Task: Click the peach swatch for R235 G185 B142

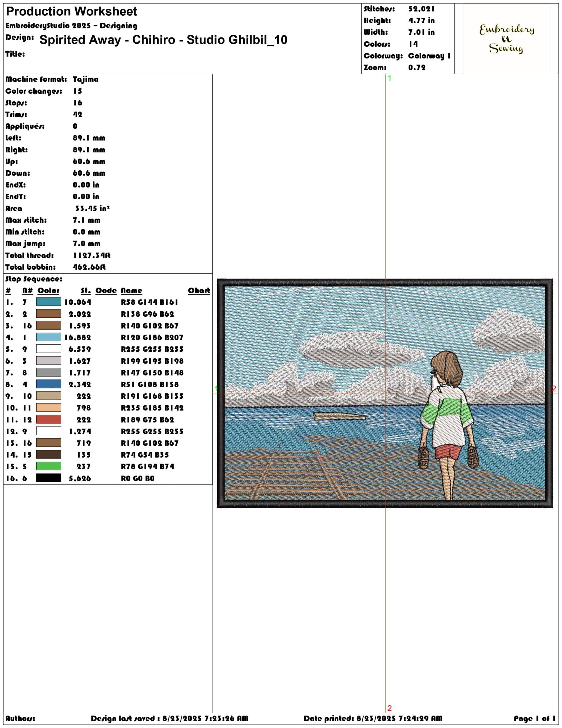Action: coord(49,407)
